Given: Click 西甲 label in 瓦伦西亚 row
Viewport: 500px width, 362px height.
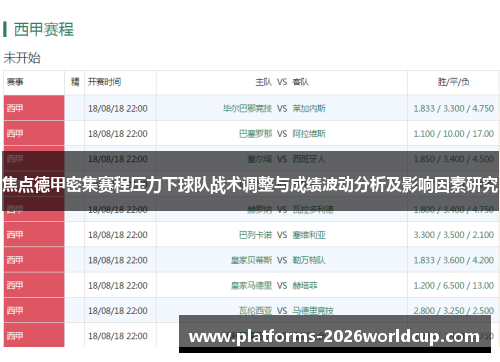Looking at the screenshot, I should point(15,311).
